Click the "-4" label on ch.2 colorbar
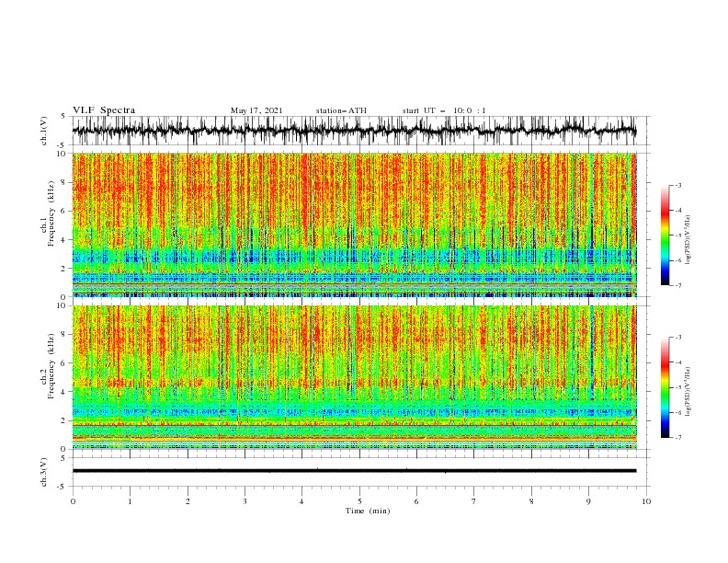Screen dimensions: 728x563 tap(678, 362)
